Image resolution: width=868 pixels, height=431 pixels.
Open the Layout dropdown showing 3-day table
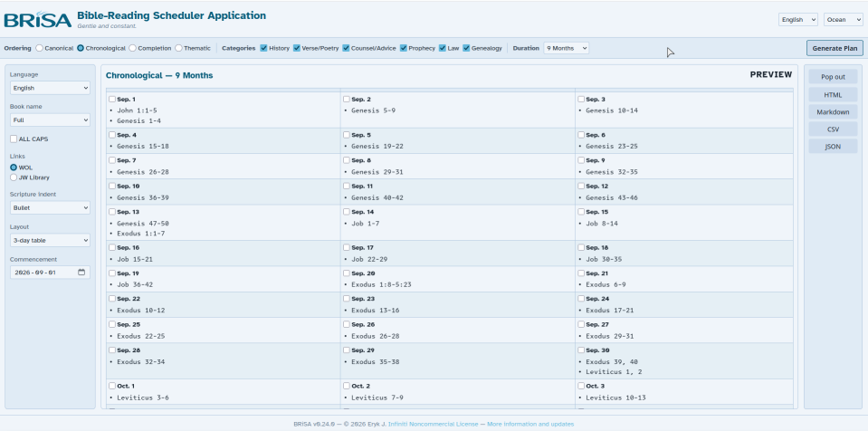(x=50, y=241)
